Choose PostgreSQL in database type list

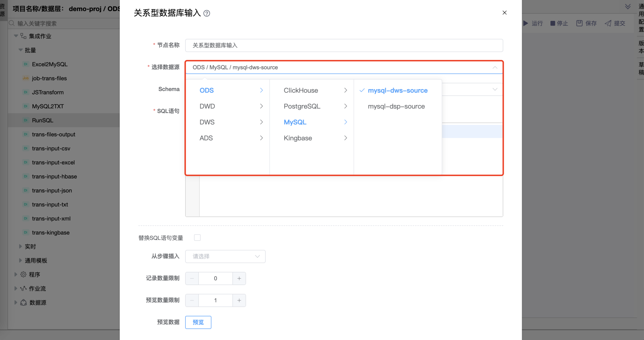[x=302, y=106]
